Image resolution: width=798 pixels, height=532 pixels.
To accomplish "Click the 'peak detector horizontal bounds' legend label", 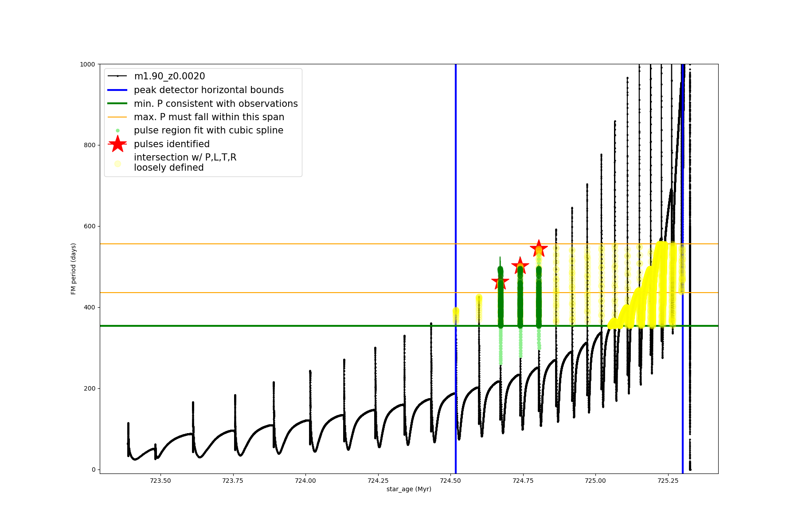I will click(x=208, y=90).
